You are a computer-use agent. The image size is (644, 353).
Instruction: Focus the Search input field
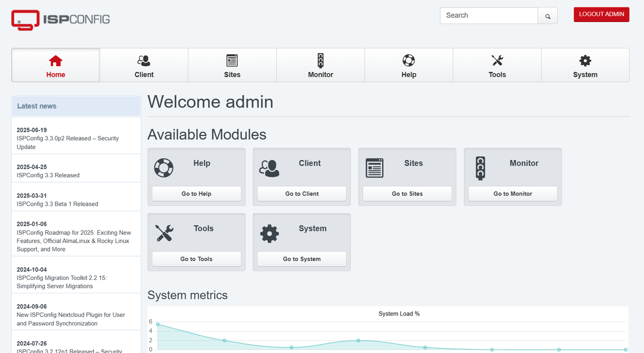coord(489,16)
